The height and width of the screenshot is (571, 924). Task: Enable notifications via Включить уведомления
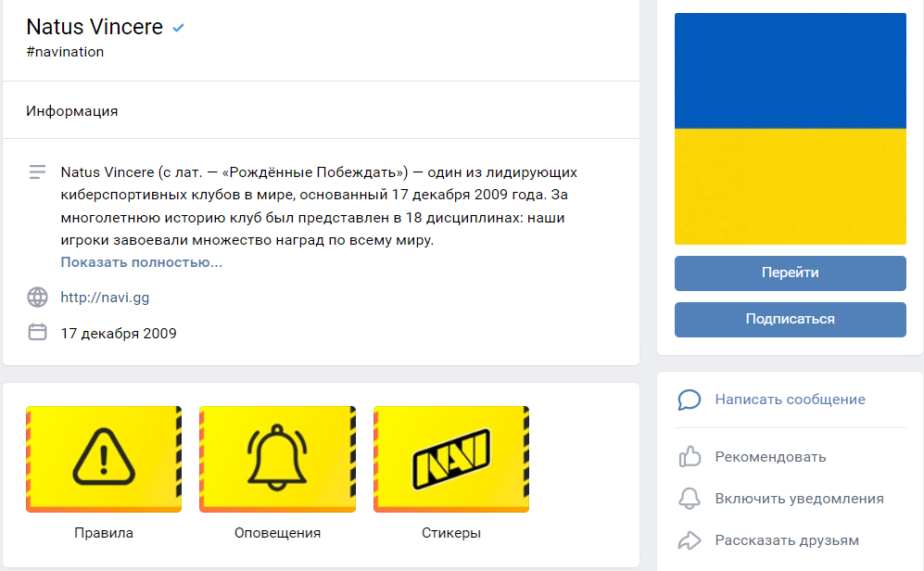tap(800, 499)
